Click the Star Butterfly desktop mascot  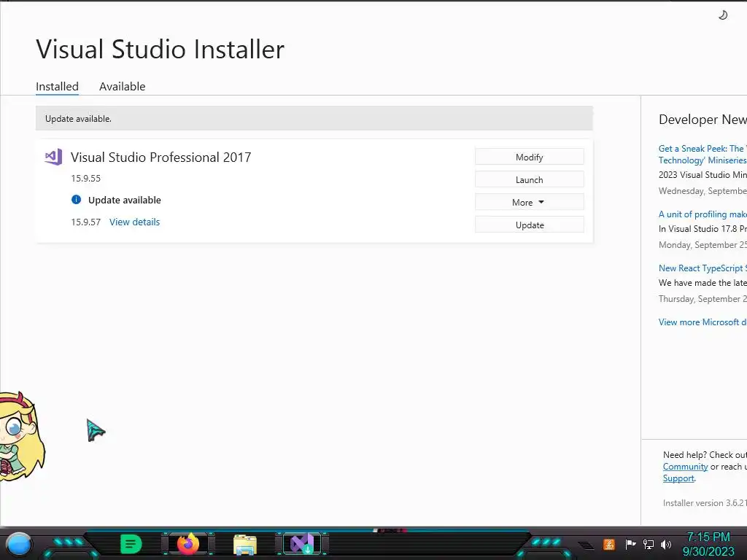(x=21, y=437)
